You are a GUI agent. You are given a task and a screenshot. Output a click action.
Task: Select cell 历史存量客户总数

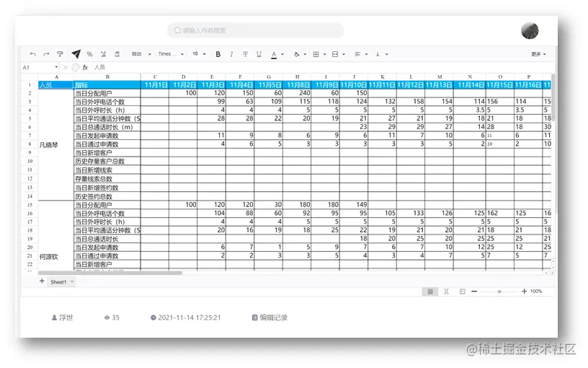(x=107, y=162)
